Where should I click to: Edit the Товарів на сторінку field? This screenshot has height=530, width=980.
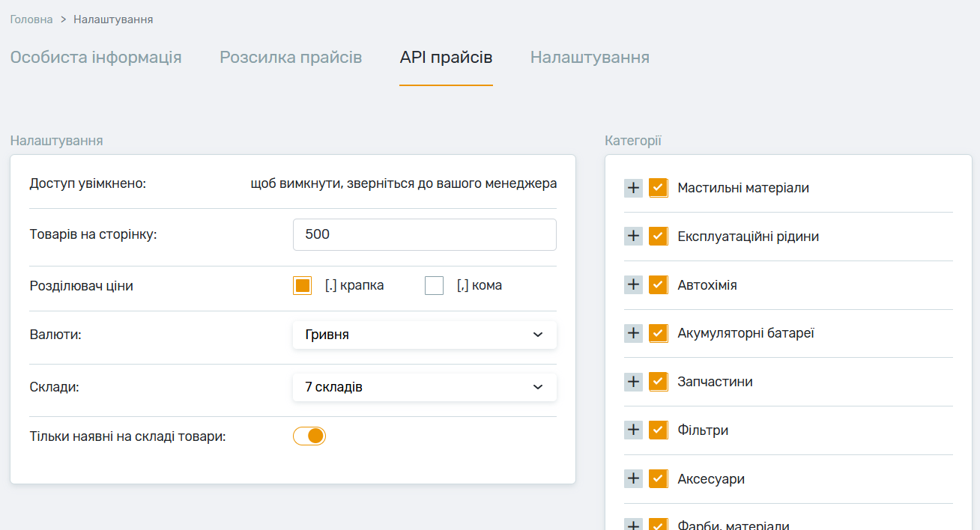(x=425, y=234)
